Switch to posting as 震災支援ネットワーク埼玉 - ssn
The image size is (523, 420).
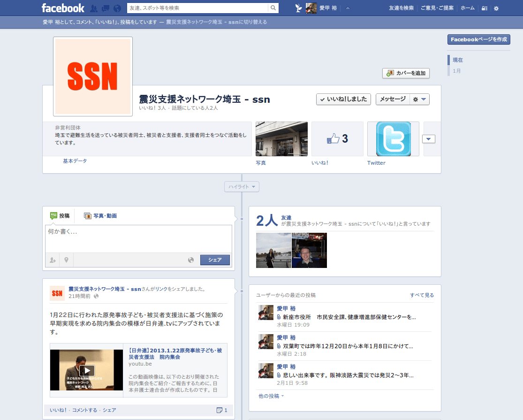coord(217,22)
